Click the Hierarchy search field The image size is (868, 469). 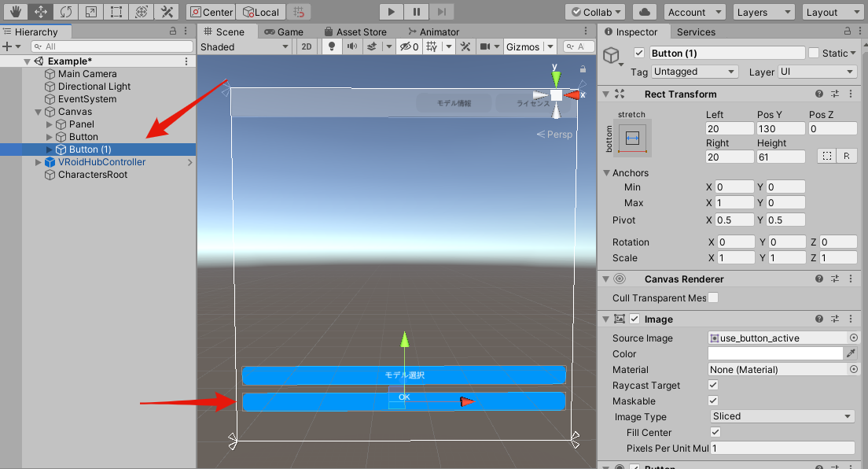coord(112,46)
